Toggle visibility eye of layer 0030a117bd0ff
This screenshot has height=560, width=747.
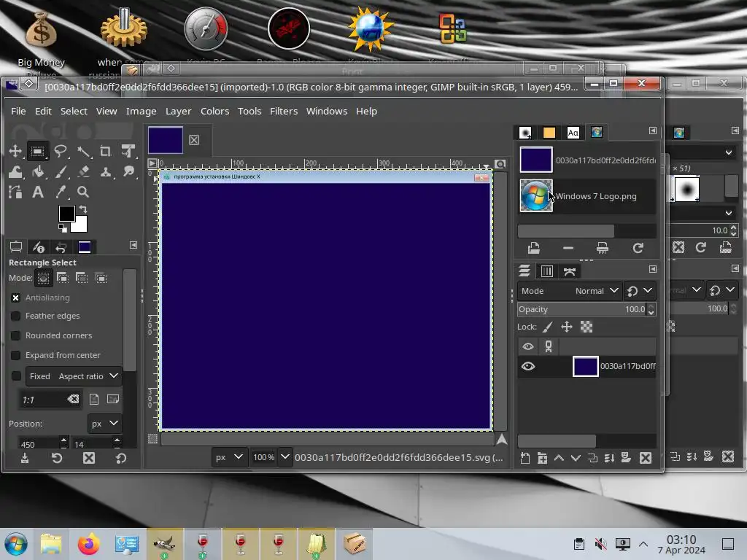pyautogui.click(x=528, y=366)
